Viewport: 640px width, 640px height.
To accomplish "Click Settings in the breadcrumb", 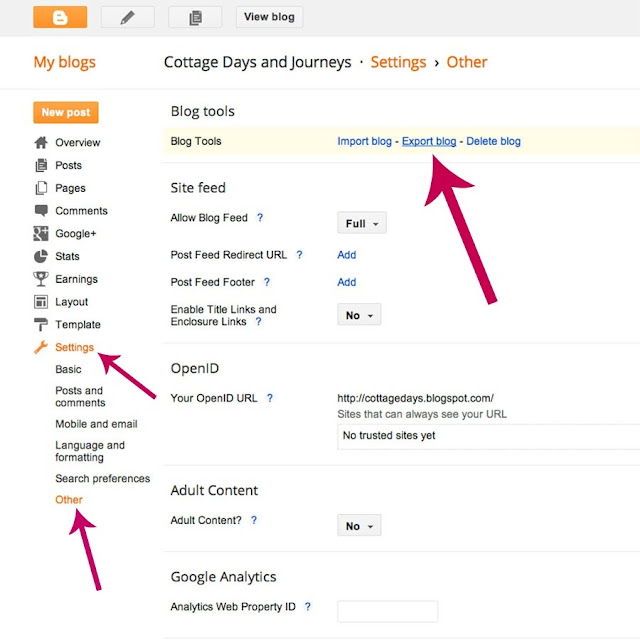I will click(398, 62).
